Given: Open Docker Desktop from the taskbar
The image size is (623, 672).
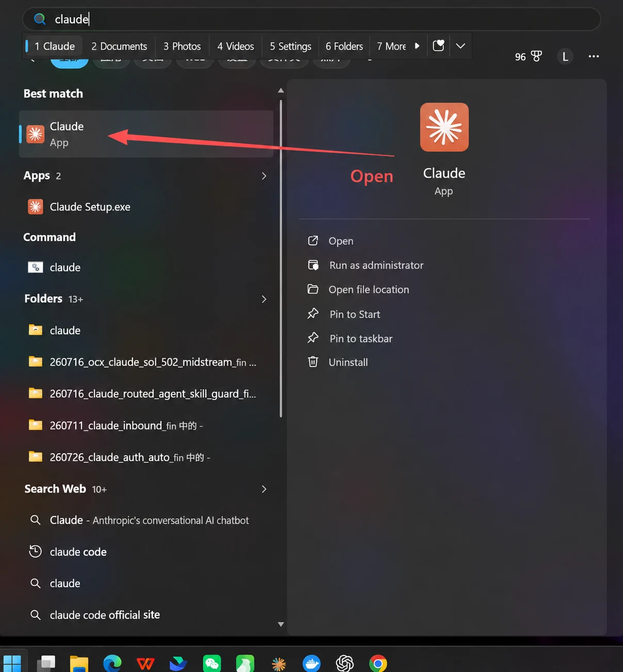Looking at the screenshot, I should [x=311, y=663].
